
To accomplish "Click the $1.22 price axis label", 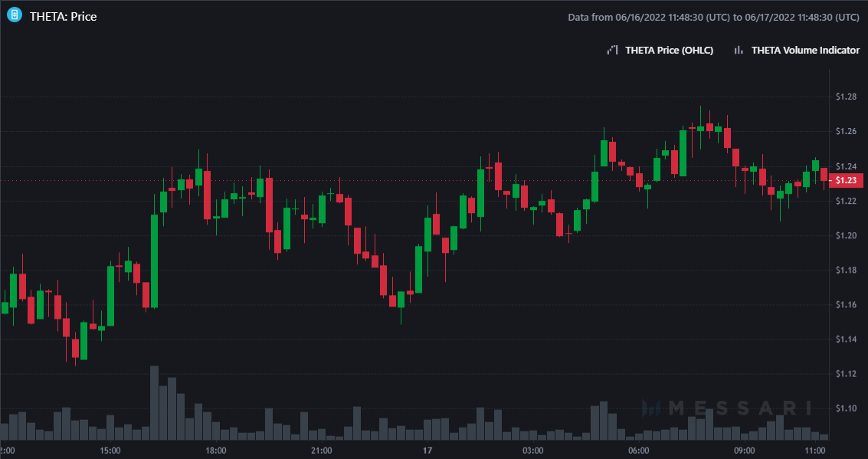I will [x=847, y=201].
